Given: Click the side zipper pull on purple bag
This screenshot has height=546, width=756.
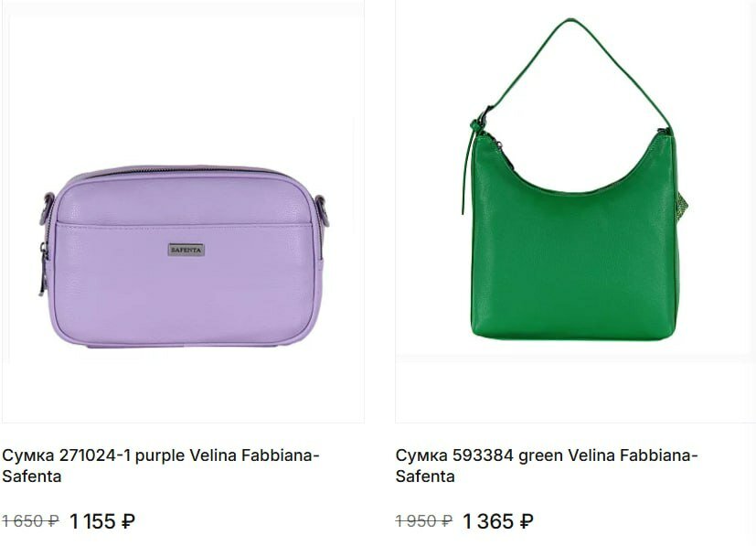Looking at the screenshot, I should tap(43, 269).
